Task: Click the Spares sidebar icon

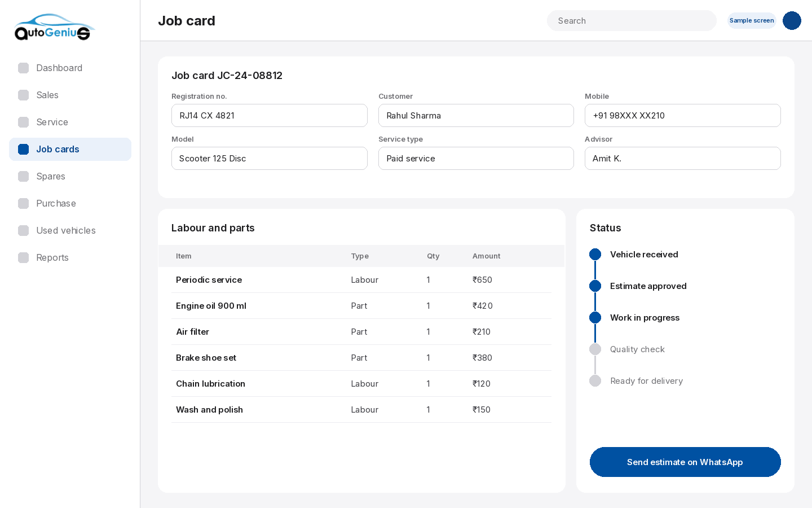Action: [x=23, y=176]
